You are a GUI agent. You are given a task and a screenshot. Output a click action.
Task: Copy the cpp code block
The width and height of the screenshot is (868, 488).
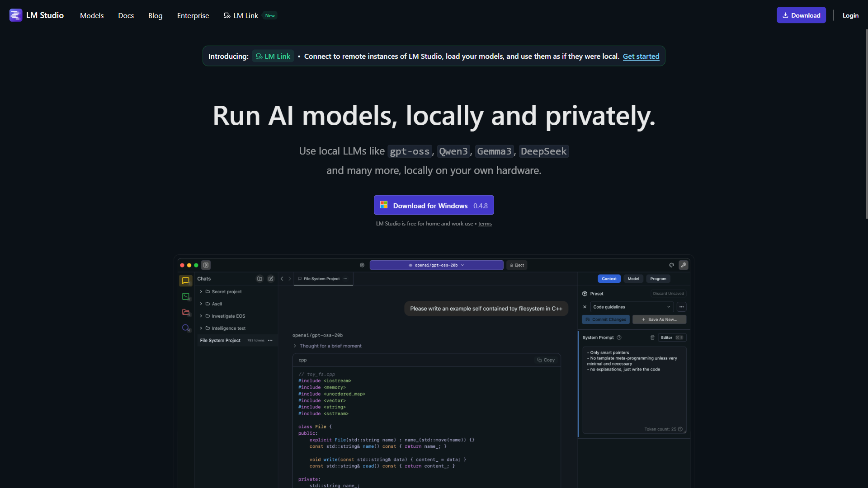(x=546, y=360)
